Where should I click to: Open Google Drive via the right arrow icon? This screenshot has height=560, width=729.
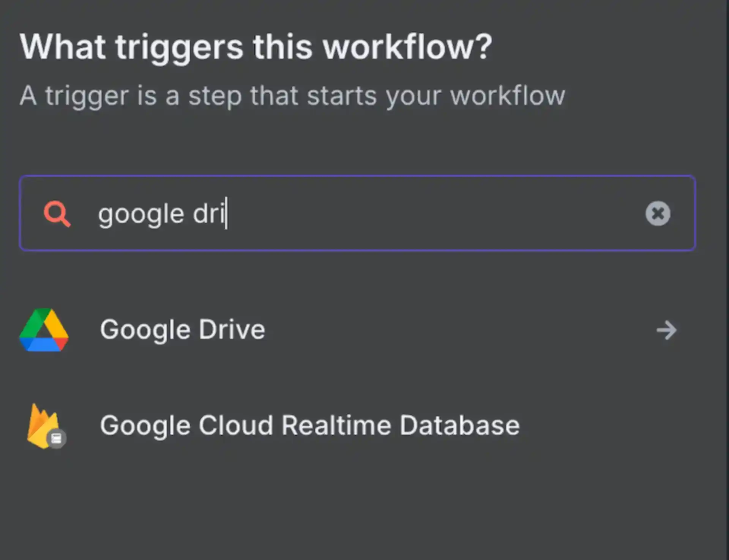coord(666,330)
